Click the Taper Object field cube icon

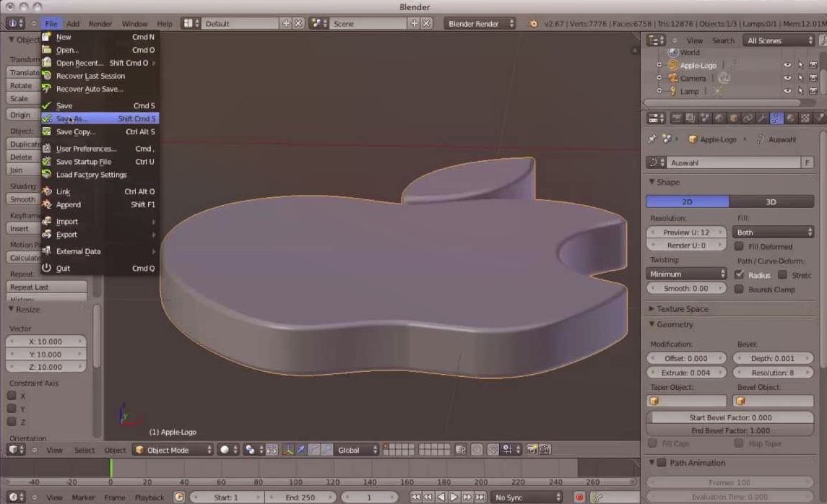[654, 401]
